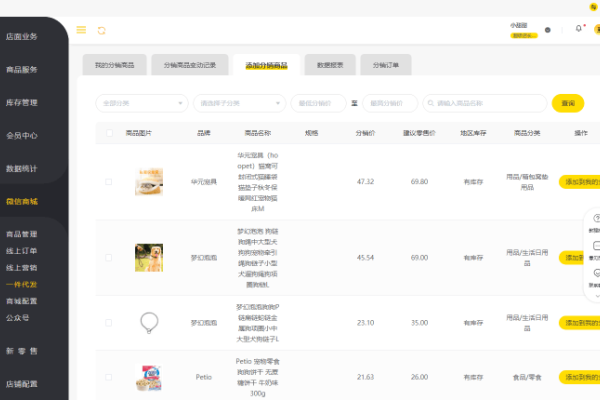Open 新零售 in the sidebar
600x400 pixels.
point(21,351)
